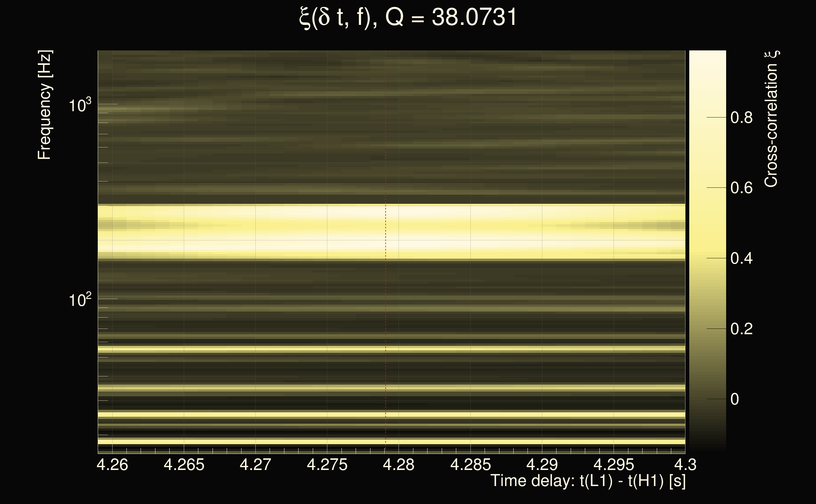This screenshot has width=816, height=504.
Task: Click the 0 value on the colorbar
Action: click(735, 399)
